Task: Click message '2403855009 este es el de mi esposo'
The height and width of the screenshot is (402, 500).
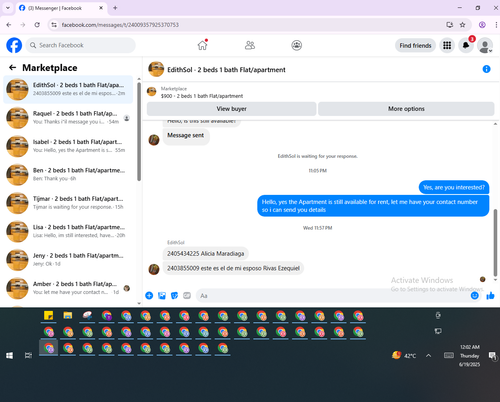Action: click(x=233, y=268)
